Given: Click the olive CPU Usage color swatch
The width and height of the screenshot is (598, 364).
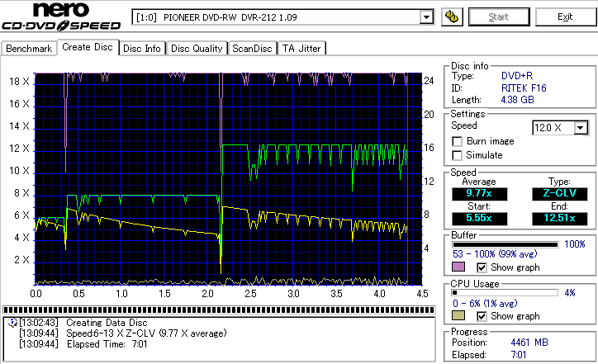Looking at the screenshot, I should coord(458,315).
